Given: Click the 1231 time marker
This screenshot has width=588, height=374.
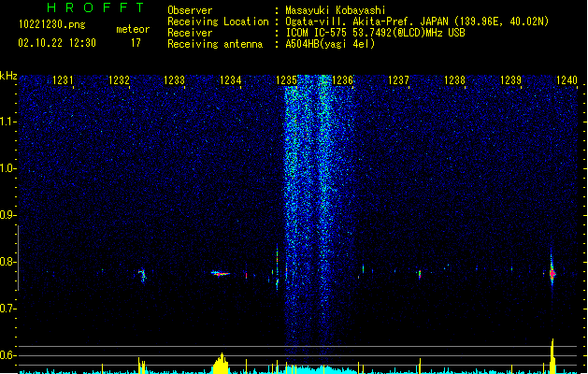Looking at the screenshot, I should point(63,80).
